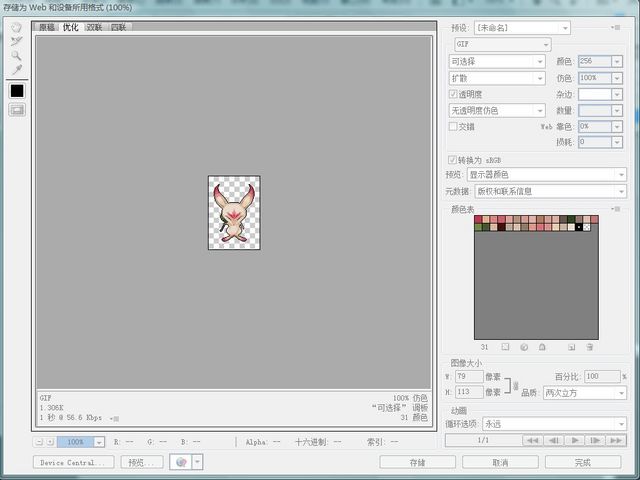Select the Zoom magnifier tool
The width and height of the screenshot is (640, 480).
tap(16, 56)
